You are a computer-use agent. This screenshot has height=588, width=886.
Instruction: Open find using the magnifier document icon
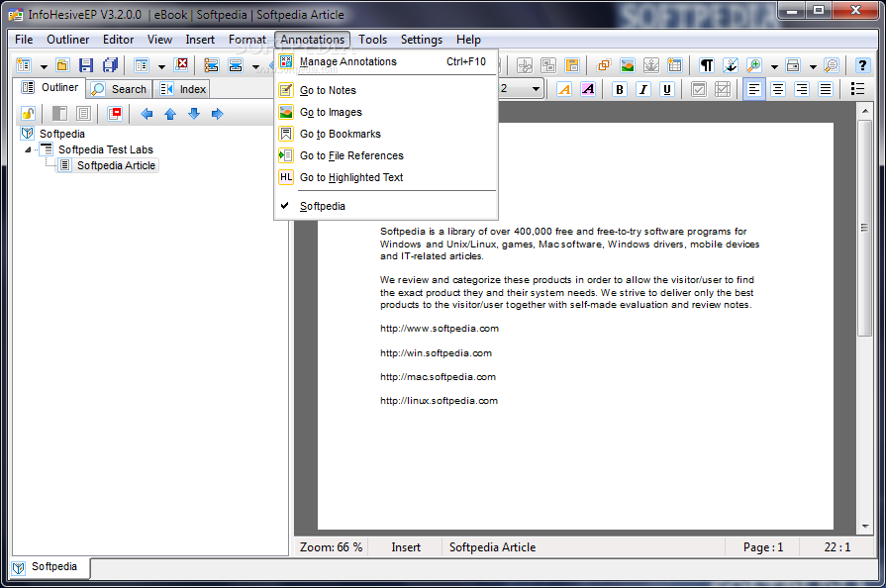(x=832, y=65)
